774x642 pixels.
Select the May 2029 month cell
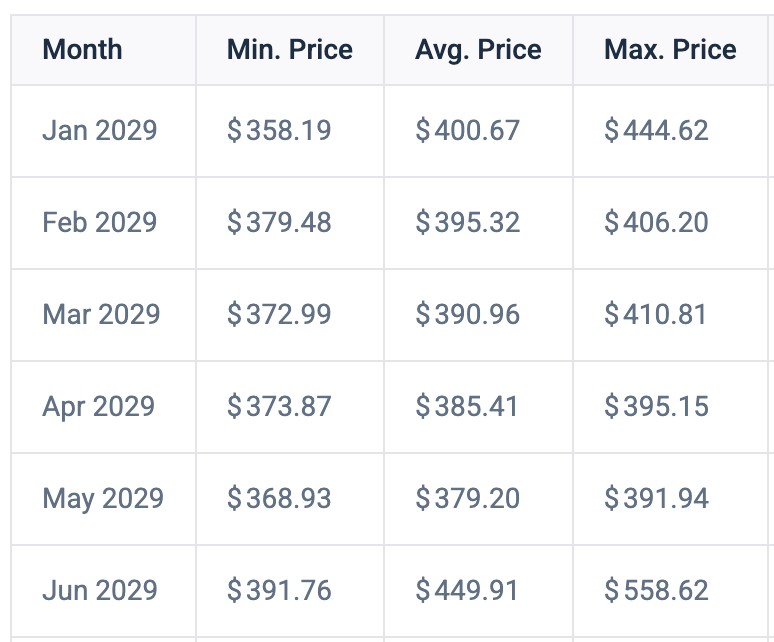point(103,498)
